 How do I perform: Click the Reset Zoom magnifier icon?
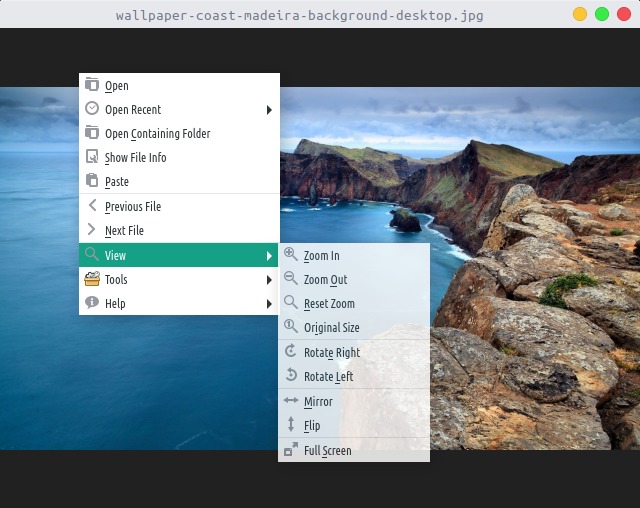coord(291,302)
